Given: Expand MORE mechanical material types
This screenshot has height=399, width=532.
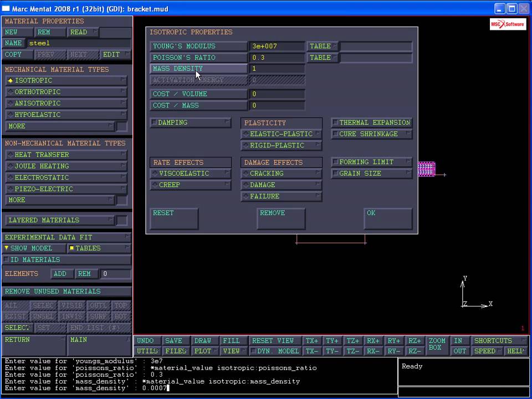Looking at the screenshot, I should [x=60, y=126].
